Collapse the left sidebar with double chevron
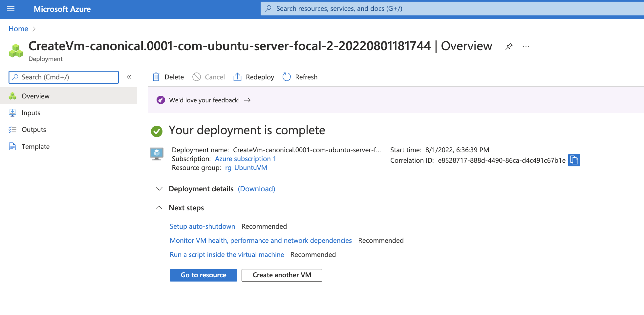 tap(129, 77)
